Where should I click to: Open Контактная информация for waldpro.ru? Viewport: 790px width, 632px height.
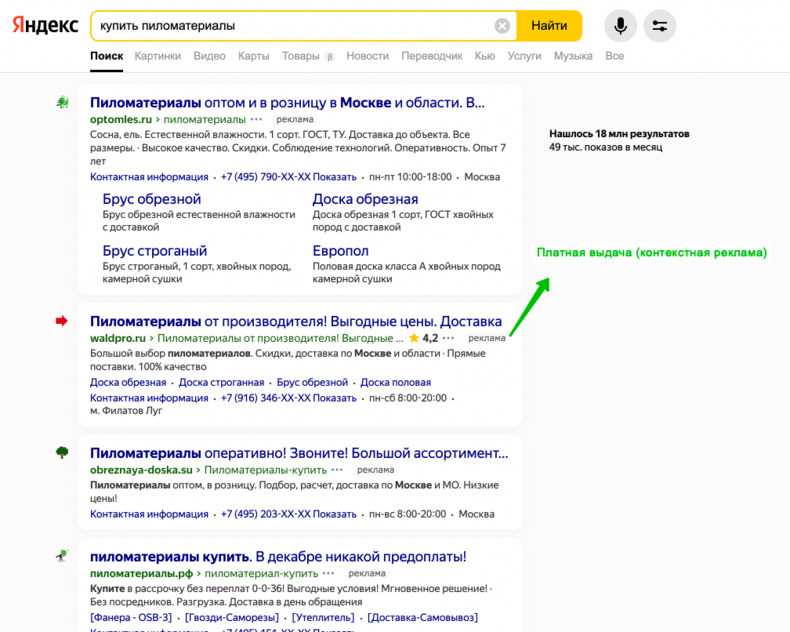(x=149, y=398)
